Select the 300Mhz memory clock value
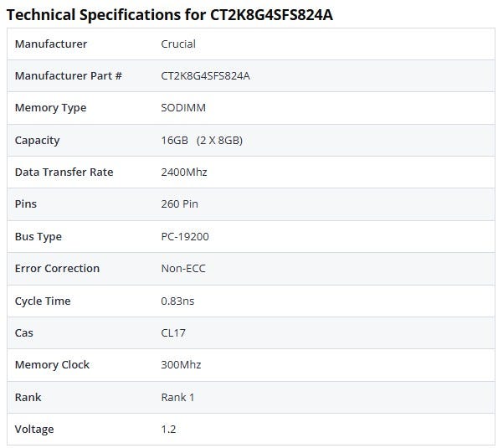This screenshot has width=498, height=448. [181, 364]
